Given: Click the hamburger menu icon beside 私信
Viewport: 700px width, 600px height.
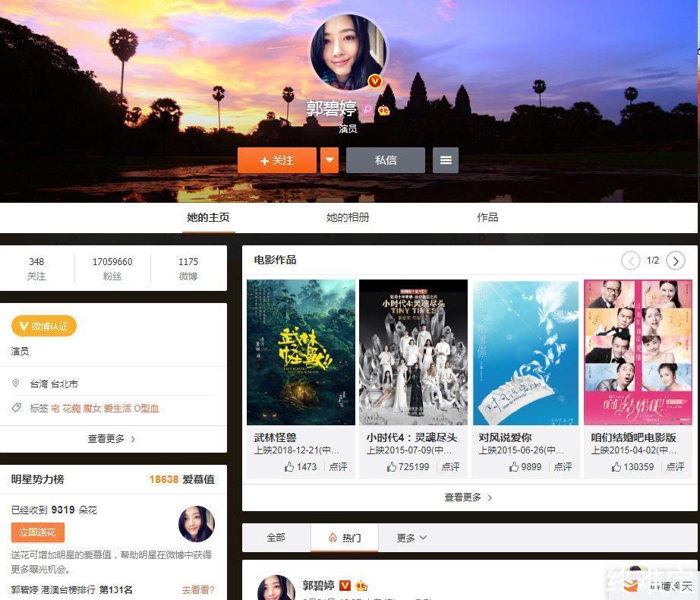Looking at the screenshot, I should (446, 160).
